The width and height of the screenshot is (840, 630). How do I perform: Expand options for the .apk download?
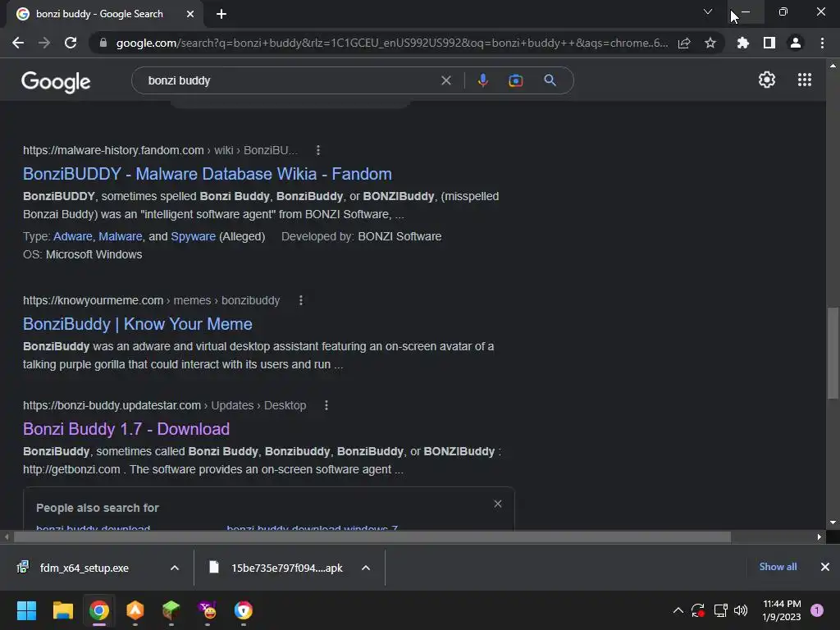pyautogui.click(x=366, y=568)
